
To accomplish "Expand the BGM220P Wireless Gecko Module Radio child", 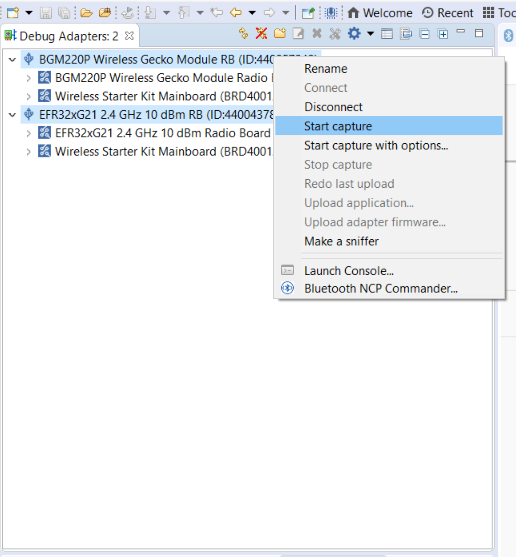I will pos(28,78).
